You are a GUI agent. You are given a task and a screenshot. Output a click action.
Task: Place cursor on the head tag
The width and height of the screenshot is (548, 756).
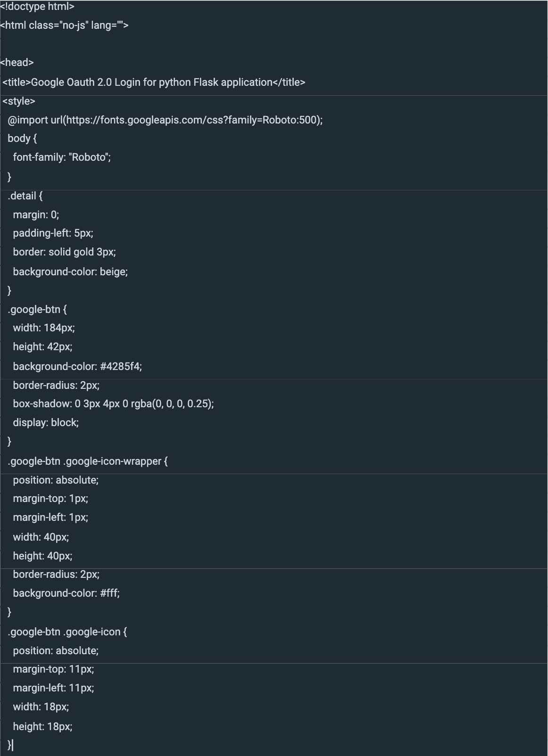17,63
